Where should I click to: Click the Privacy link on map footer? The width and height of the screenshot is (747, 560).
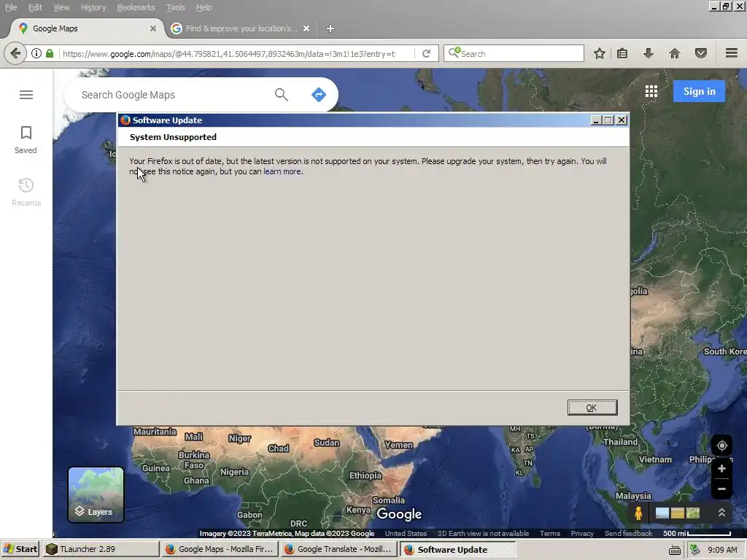(582, 533)
